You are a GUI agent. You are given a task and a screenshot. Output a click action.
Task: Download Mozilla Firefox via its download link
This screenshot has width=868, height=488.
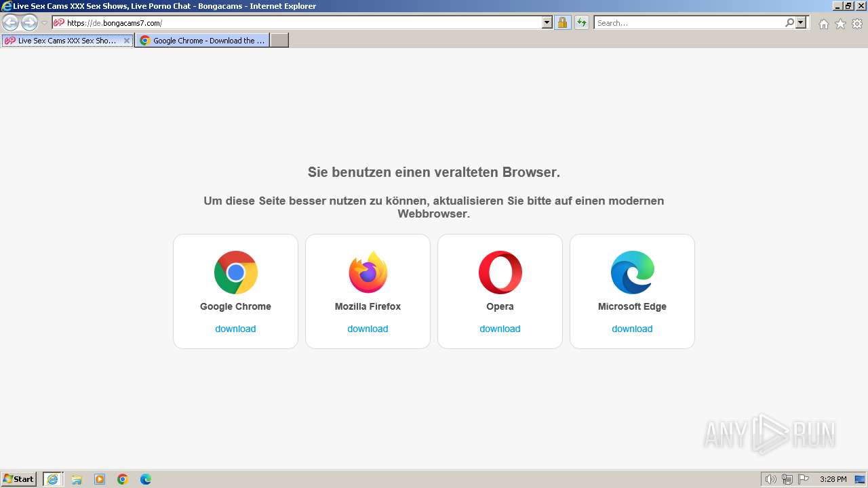tap(368, 329)
